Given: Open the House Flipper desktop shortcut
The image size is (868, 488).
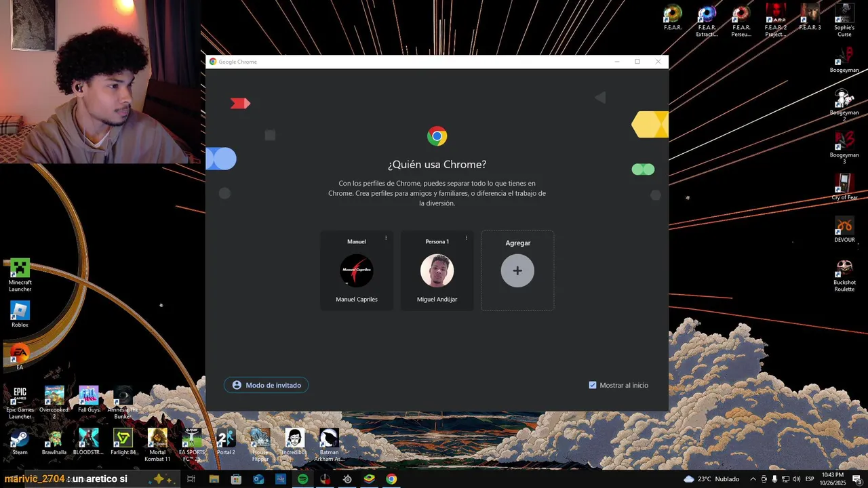Looking at the screenshot, I should (x=260, y=445).
